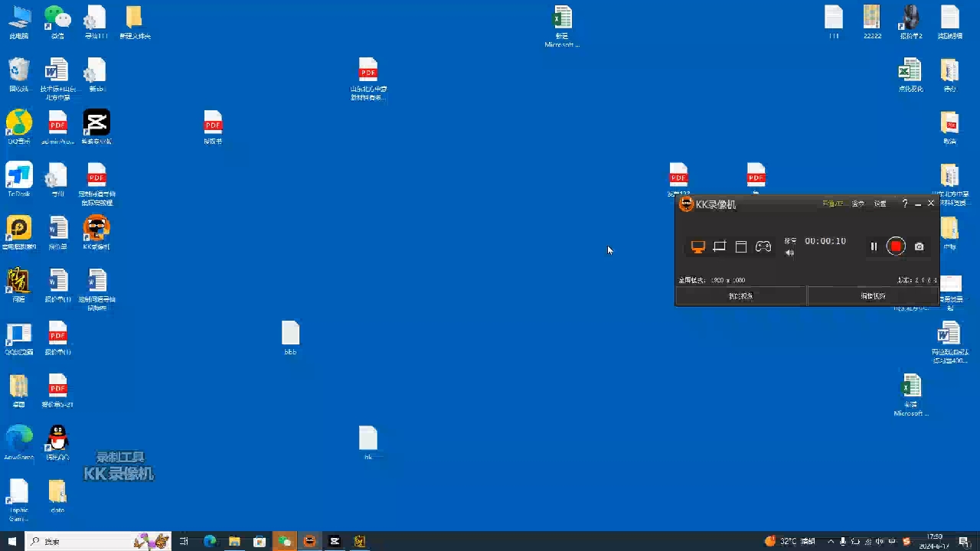Select full screen recording mode icon

[697, 246]
